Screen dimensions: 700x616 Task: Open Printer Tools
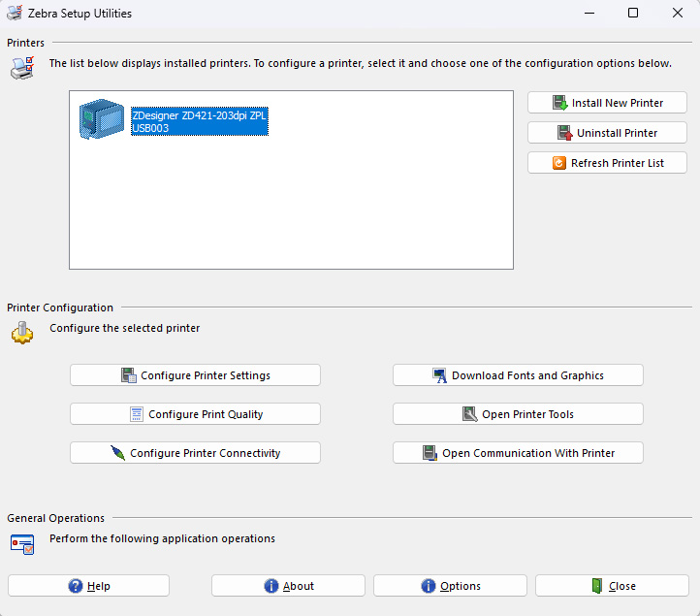(518, 414)
